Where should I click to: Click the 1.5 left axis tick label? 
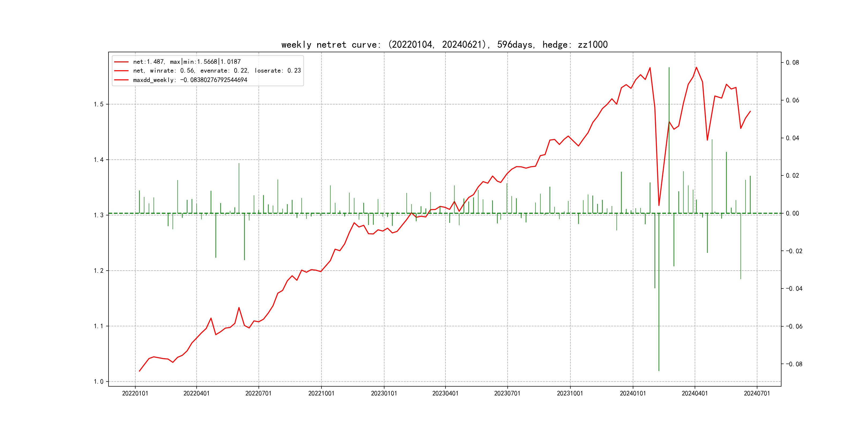click(x=98, y=104)
